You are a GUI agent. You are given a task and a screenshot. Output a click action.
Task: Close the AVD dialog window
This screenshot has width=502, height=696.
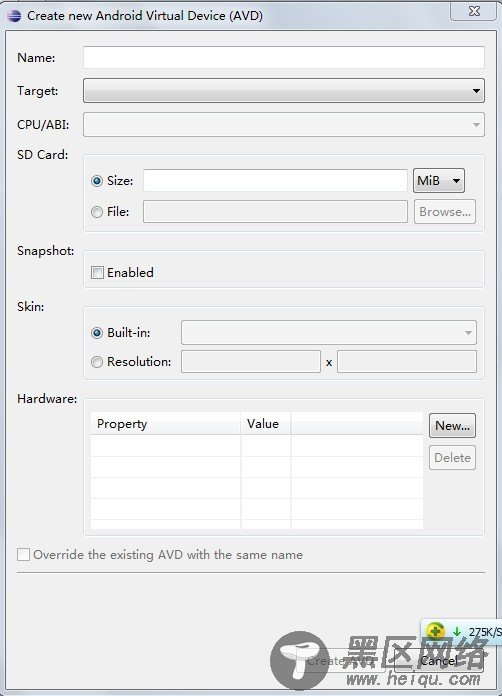[474, 11]
